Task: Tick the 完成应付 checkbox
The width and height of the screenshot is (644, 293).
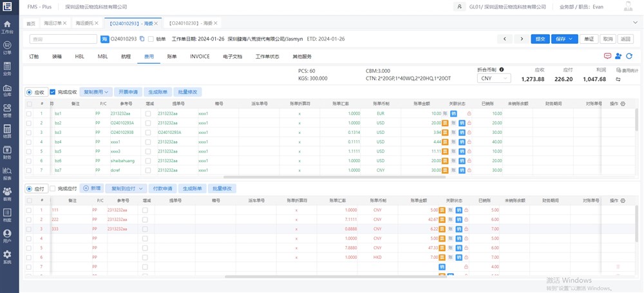Action: 53,189
